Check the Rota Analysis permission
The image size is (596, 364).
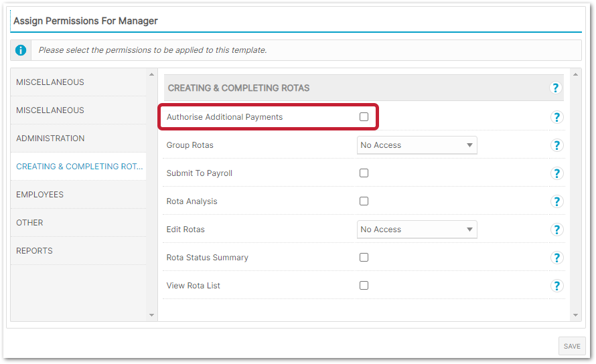(x=364, y=201)
